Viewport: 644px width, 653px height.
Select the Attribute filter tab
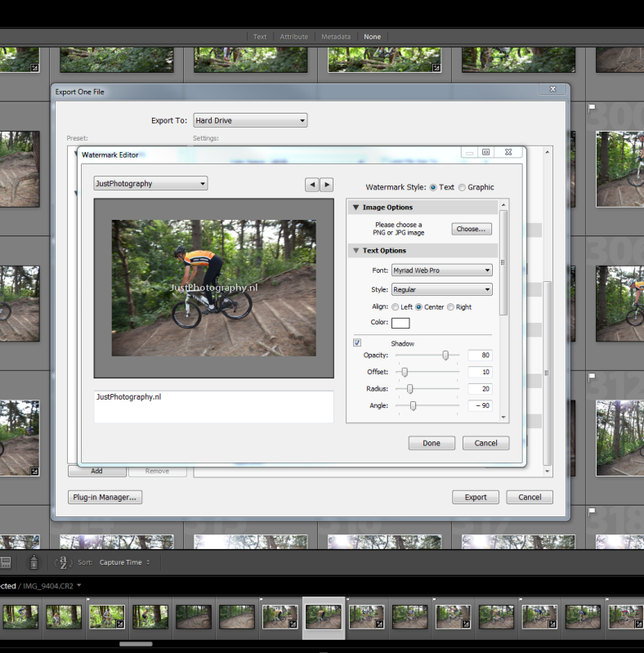pyautogui.click(x=293, y=37)
